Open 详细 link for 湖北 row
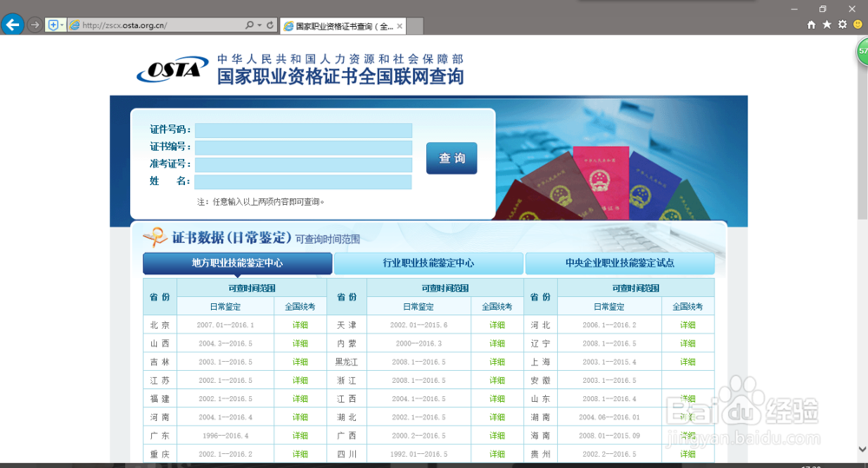Viewport: 868px width, 468px height. 497,417
